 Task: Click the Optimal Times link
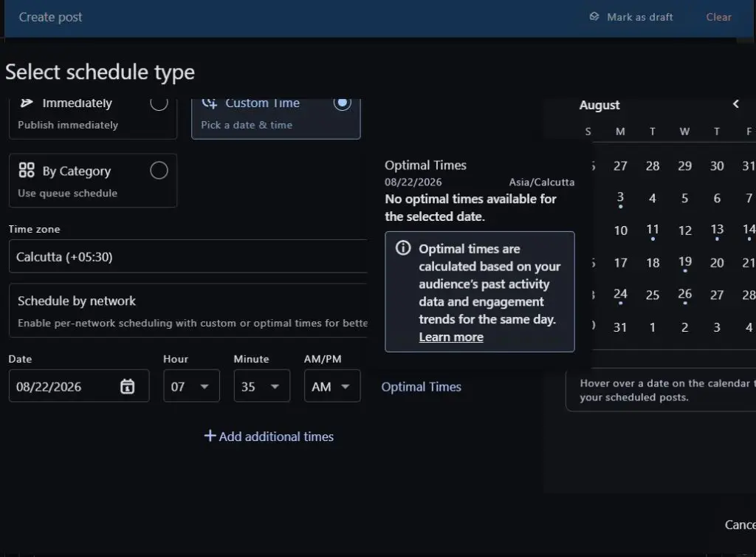pyautogui.click(x=421, y=387)
